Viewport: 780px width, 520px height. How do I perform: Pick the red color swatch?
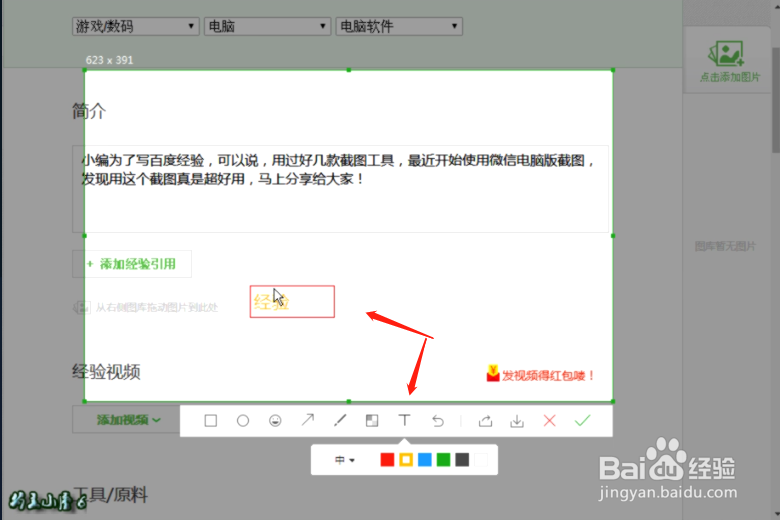pos(387,460)
